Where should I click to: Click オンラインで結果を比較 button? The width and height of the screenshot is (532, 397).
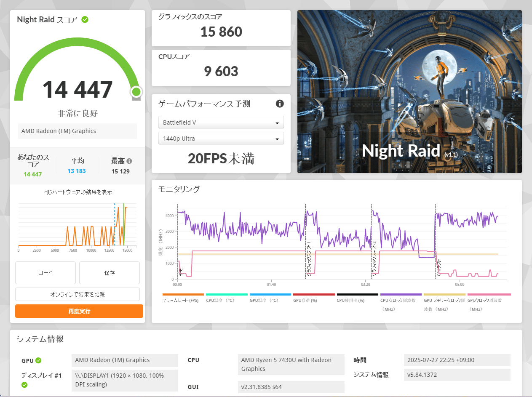[78, 294]
